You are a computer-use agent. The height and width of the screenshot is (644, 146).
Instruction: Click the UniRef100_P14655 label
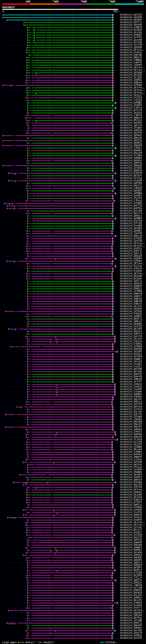[131, 180]
